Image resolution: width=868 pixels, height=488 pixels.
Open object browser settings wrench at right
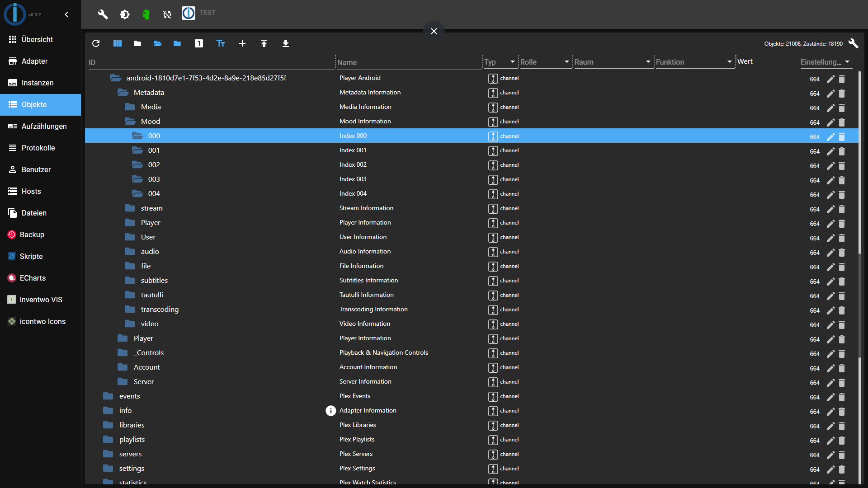pyautogui.click(x=854, y=43)
